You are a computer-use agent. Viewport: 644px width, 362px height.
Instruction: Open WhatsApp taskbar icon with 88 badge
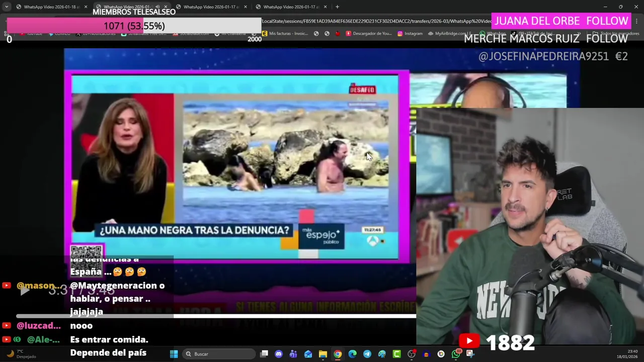(456, 354)
